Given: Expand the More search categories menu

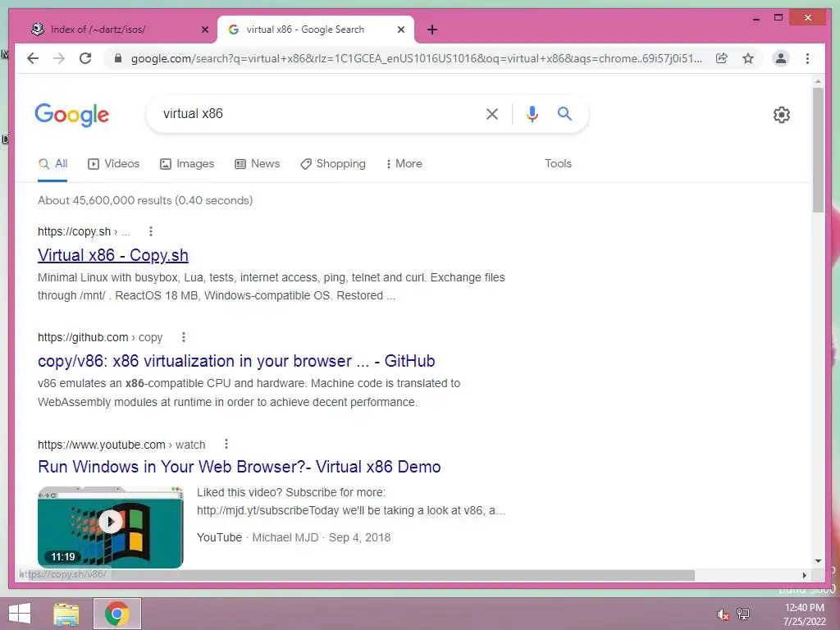Looking at the screenshot, I should tap(404, 164).
